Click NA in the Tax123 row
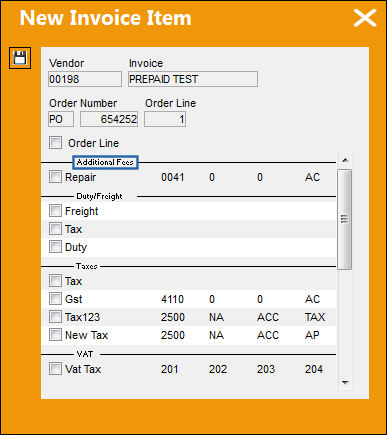Viewport: 387px width, 435px height. pos(216,317)
